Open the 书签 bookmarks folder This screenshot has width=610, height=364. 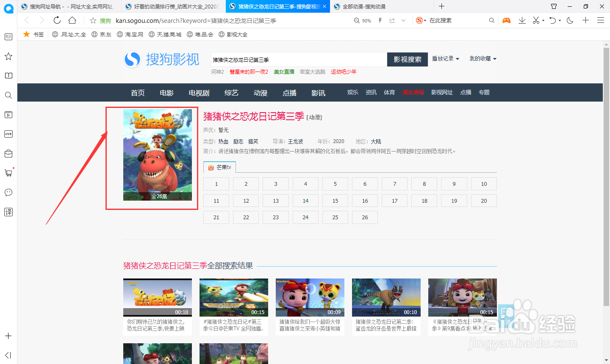click(x=33, y=34)
